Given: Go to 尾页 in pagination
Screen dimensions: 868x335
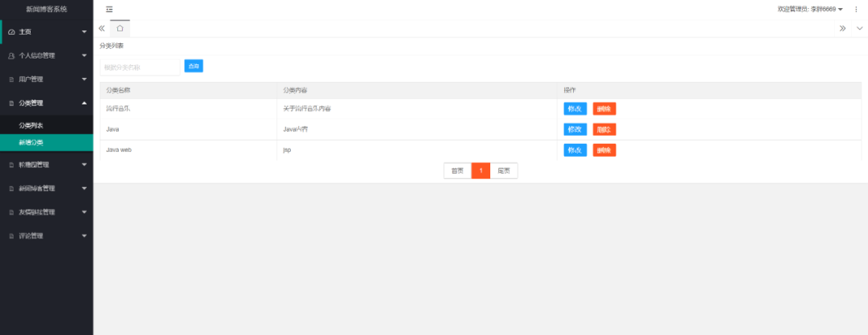Looking at the screenshot, I should [x=504, y=170].
